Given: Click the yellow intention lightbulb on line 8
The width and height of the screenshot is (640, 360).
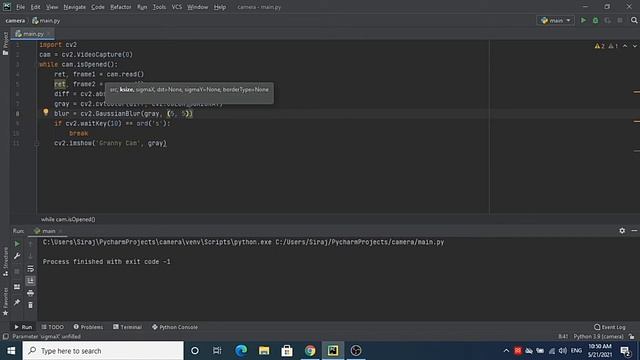Looking at the screenshot, I should click(46, 112).
